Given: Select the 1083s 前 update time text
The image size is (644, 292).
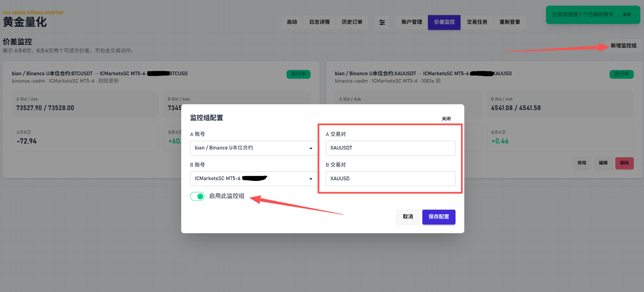Looking at the screenshot, I should pyautogui.click(x=431, y=81).
